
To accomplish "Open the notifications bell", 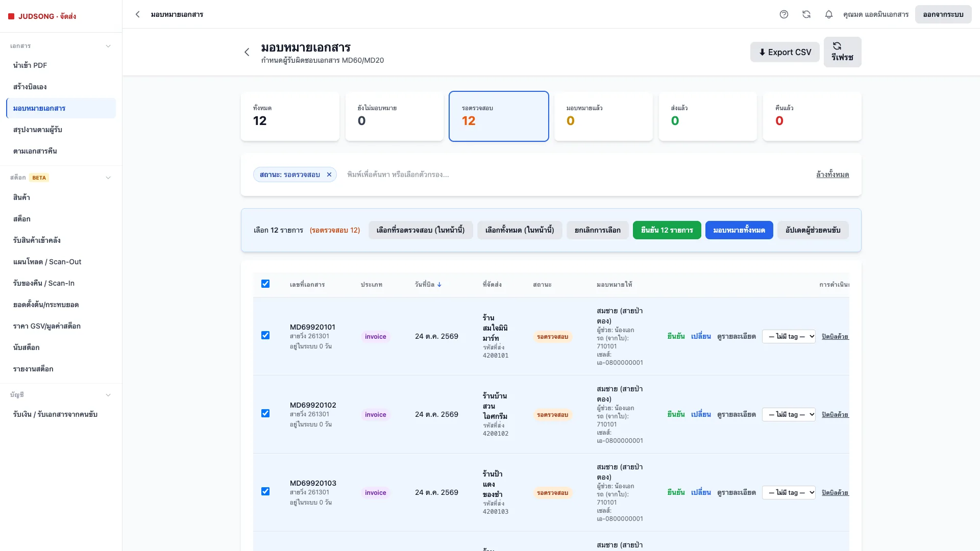I will pyautogui.click(x=829, y=14).
